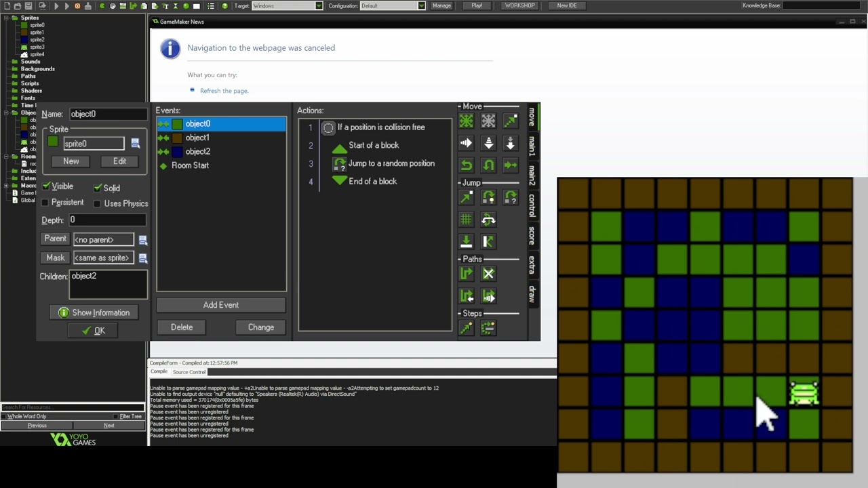This screenshot has width=868, height=488.
Task: Toggle the Whole Word Only checkbox
Action: point(4,416)
